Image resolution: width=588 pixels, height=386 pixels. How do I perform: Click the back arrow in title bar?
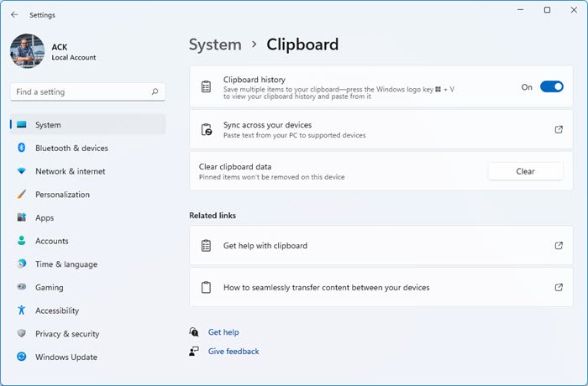click(14, 14)
